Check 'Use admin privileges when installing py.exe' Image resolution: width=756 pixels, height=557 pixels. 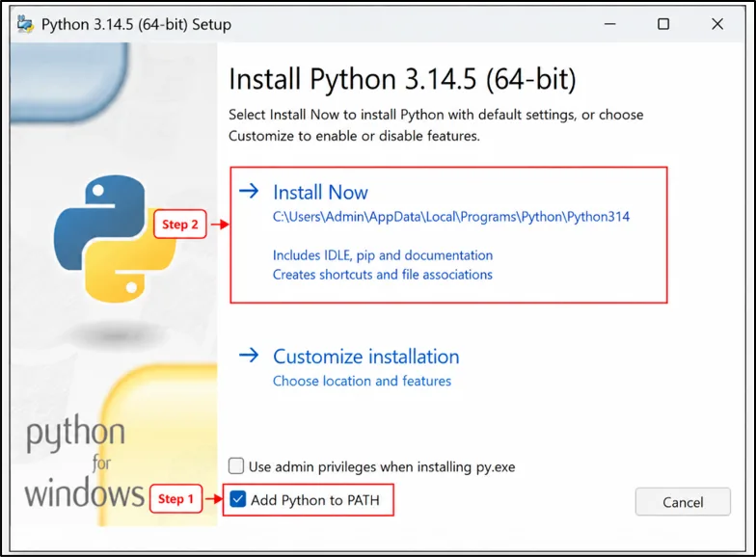click(235, 466)
